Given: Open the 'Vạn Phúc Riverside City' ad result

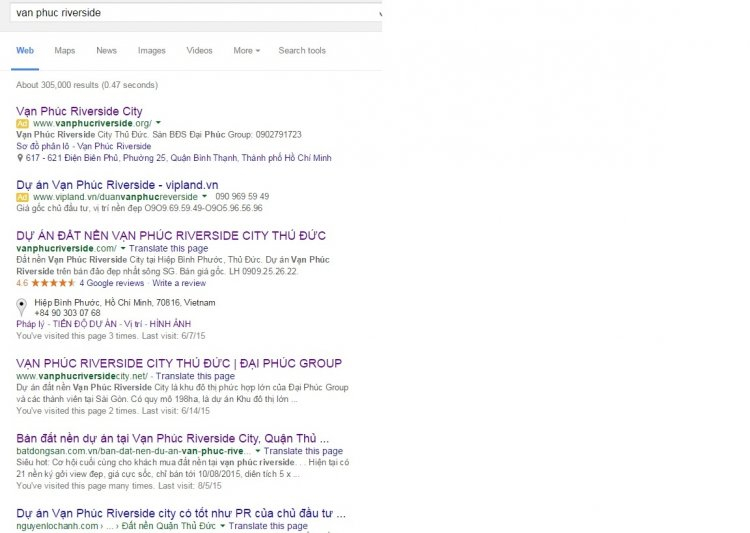Looking at the screenshot, I should click(79, 111).
